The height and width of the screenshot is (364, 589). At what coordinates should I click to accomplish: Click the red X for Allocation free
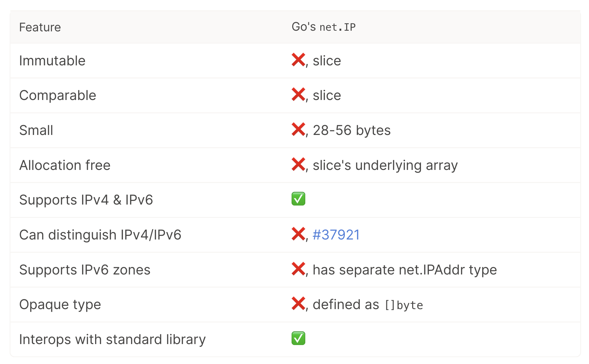298,165
